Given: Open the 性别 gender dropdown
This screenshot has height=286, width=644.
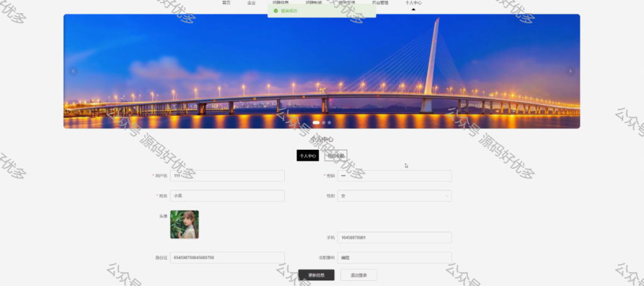Looking at the screenshot, I should click(x=394, y=196).
